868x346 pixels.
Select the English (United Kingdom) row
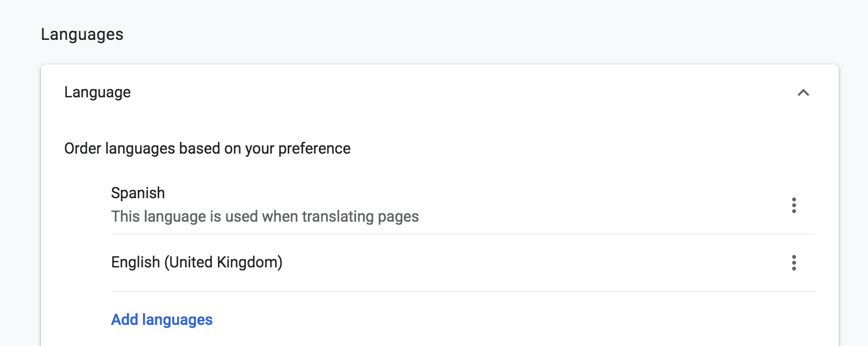[196, 262]
